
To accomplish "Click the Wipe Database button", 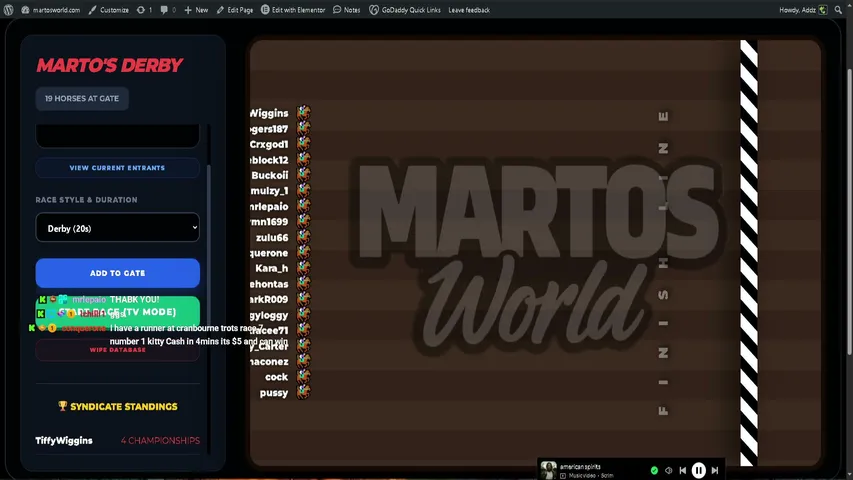I will point(118,350).
